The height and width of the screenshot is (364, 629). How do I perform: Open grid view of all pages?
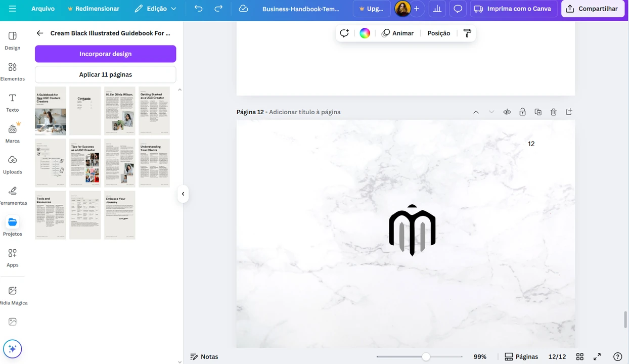click(580, 356)
